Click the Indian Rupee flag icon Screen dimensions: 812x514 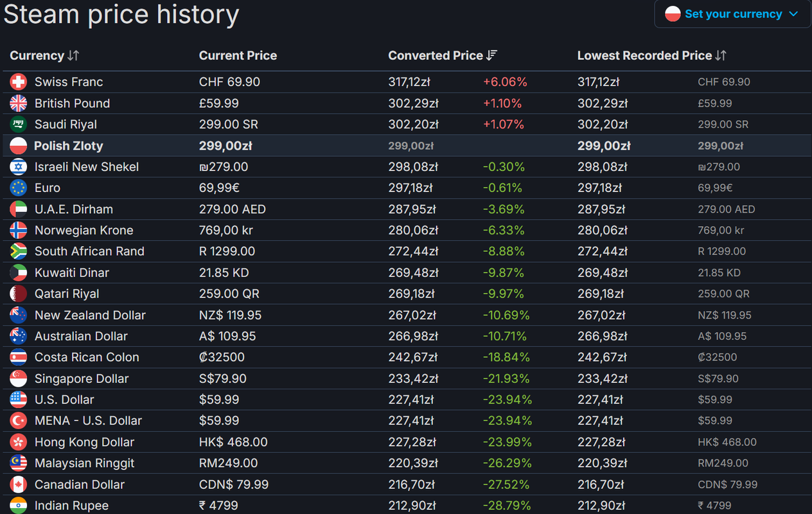19,506
